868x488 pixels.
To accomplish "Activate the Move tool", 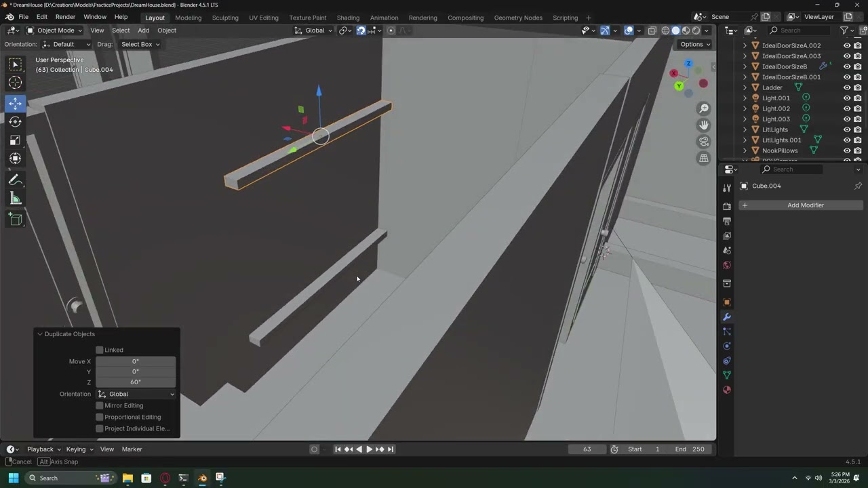I will (x=15, y=103).
